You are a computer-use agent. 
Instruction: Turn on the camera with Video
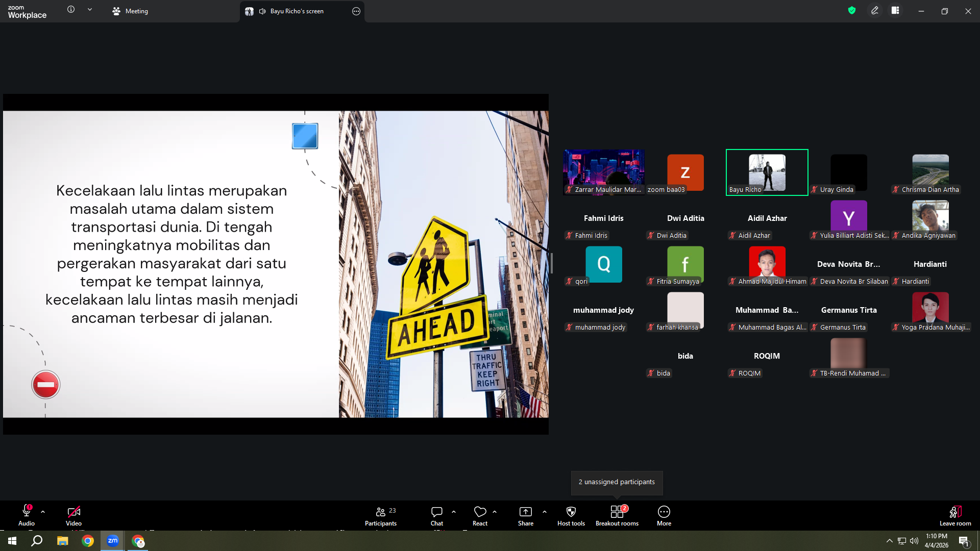click(73, 515)
